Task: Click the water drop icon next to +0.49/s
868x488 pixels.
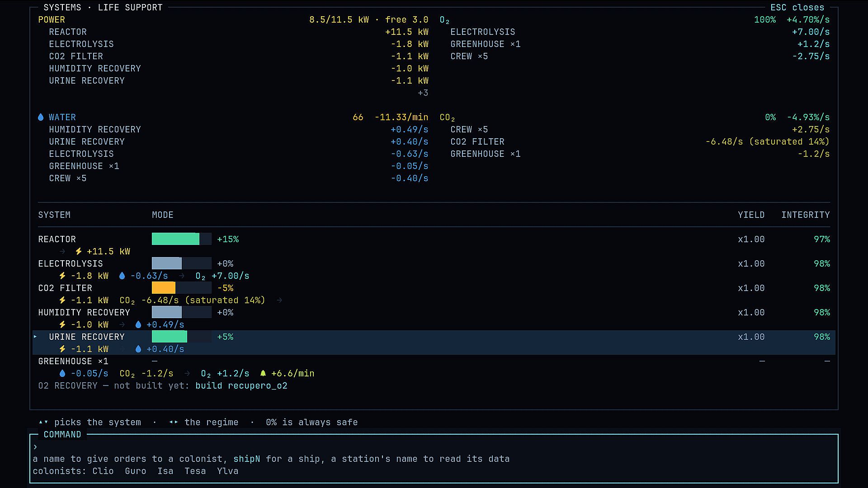Action: 138,324
